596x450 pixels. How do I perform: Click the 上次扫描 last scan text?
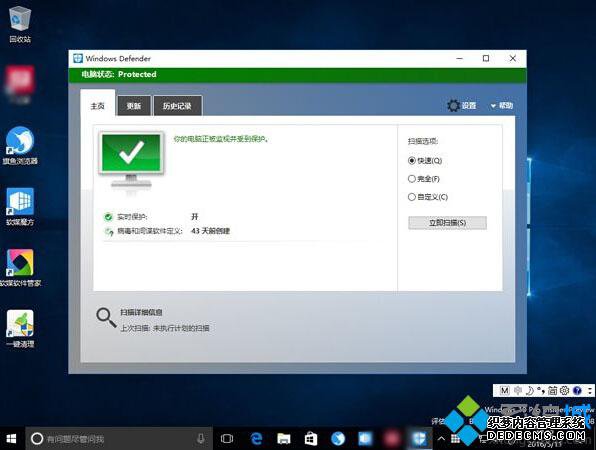[x=165, y=328]
